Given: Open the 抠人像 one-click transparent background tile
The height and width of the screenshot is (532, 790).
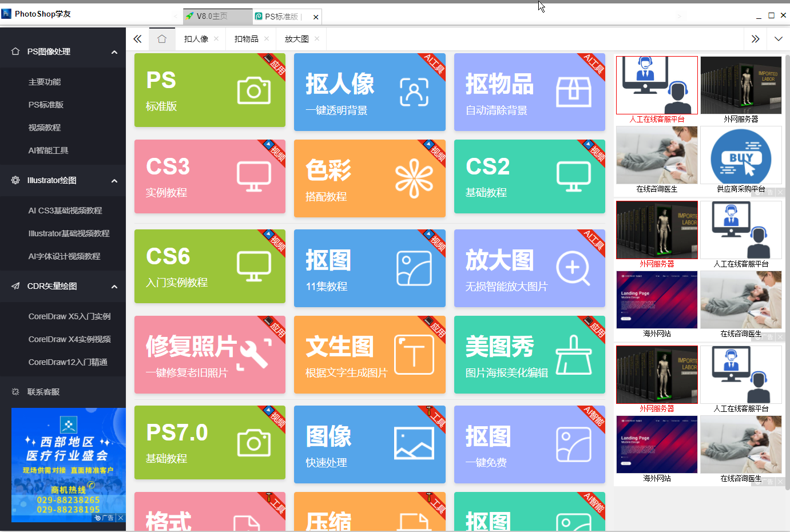Looking at the screenshot, I should [x=370, y=92].
